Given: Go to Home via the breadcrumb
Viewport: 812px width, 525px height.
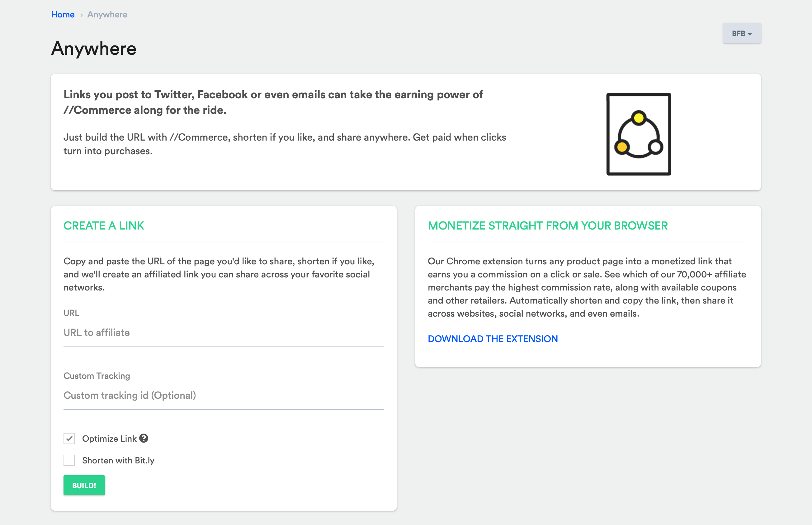Looking at the screenshot, I should [63, 15].
